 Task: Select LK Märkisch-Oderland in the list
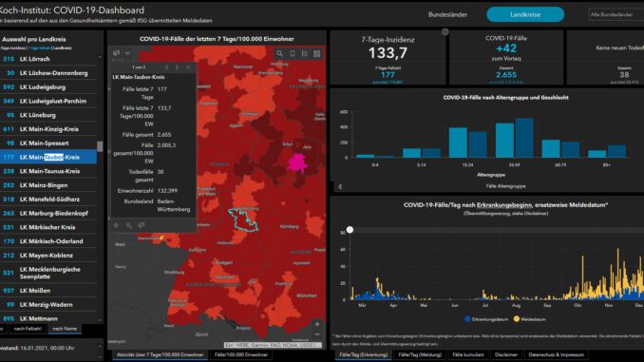[48, 241]
